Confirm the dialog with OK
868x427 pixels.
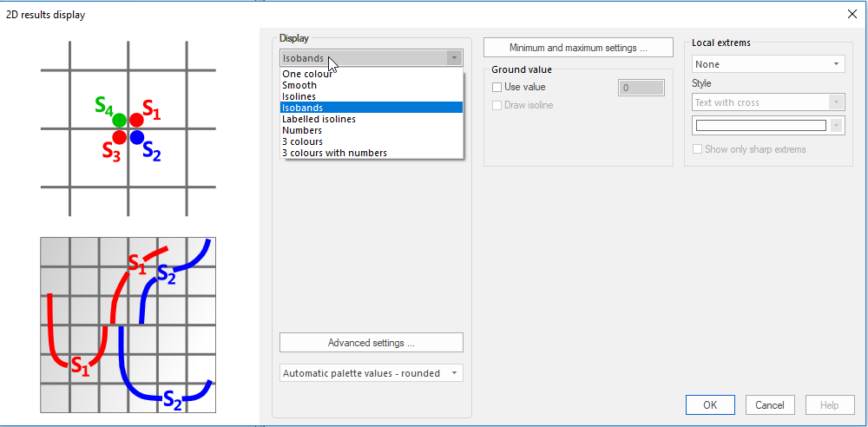click(710, 404)
